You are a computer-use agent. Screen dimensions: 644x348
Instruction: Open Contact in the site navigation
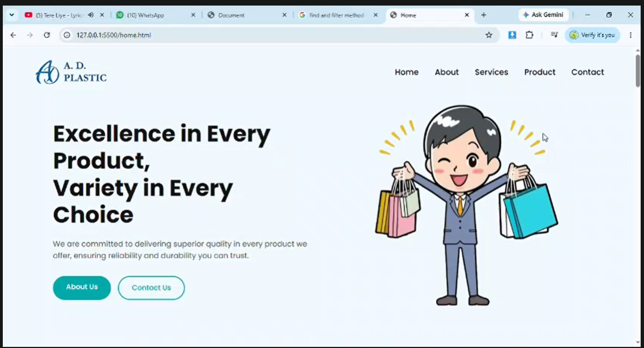587,72
